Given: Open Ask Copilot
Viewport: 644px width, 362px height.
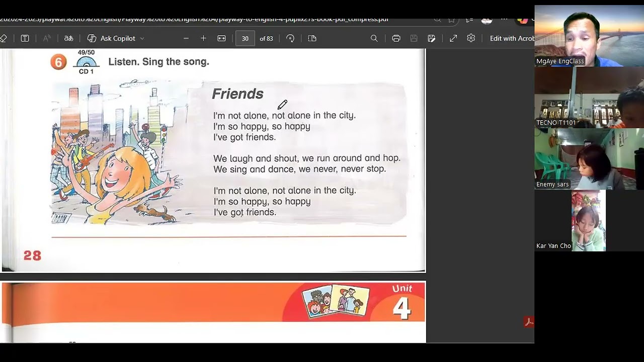Looking at the screenshot, I should coord(111,38).
